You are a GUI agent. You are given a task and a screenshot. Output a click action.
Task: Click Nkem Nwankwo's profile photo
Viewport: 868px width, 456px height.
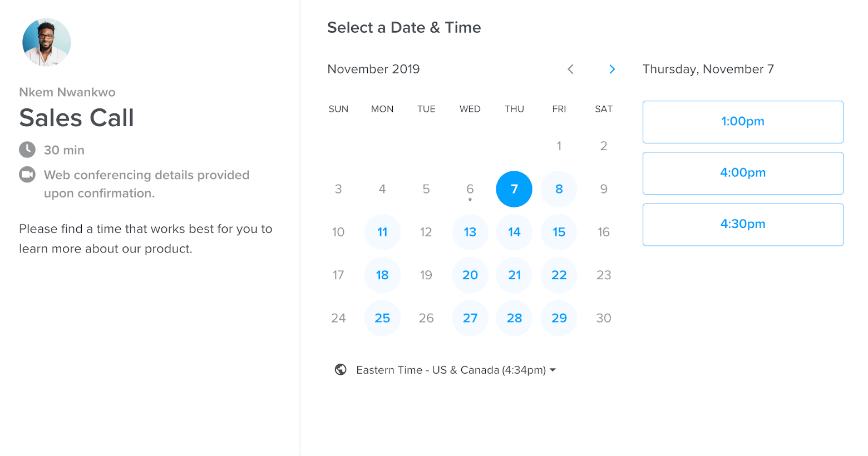47,43
